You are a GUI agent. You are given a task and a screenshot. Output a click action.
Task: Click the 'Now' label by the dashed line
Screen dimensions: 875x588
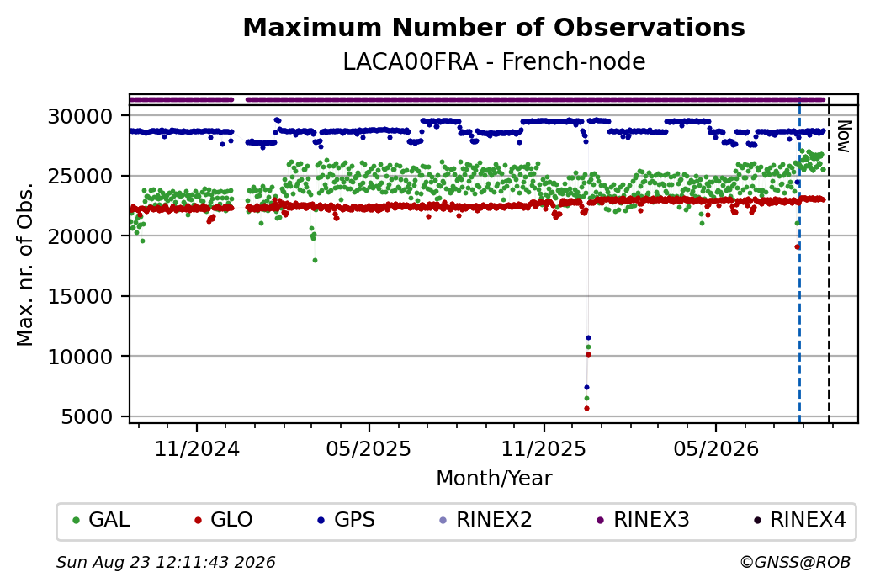tap(845, 136)
